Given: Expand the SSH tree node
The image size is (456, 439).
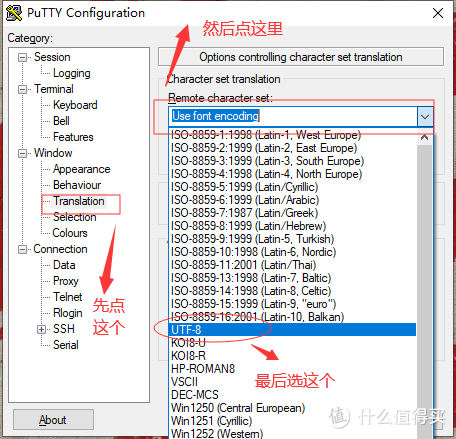Looking at the screenshot, I should click(x=41, y=329).
